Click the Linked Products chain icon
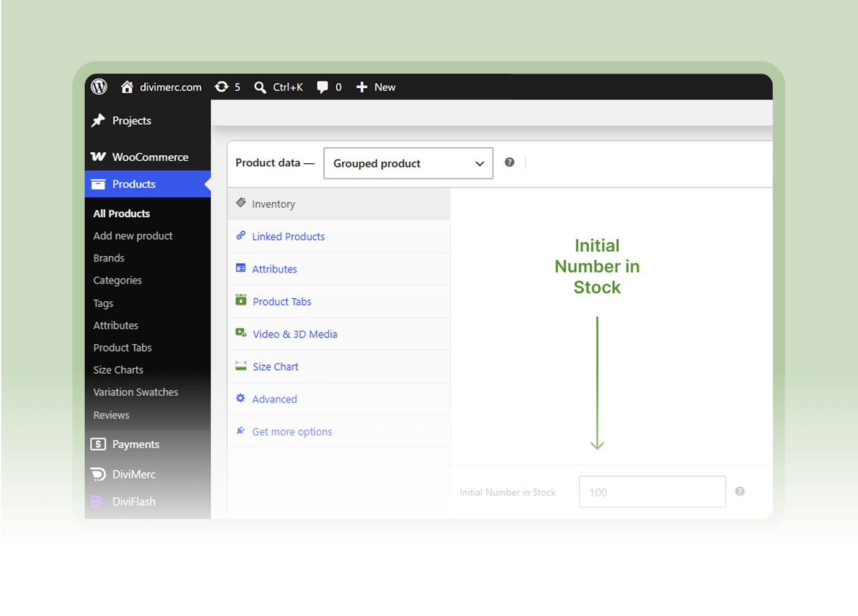Viewport: 858px width, 616px height. pos(241,236)
